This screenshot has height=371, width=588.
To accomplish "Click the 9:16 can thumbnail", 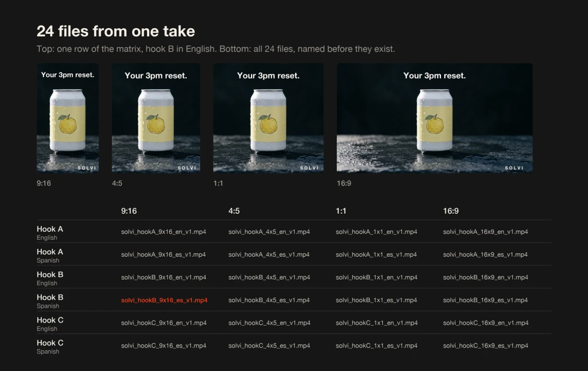I will [68, 118].
